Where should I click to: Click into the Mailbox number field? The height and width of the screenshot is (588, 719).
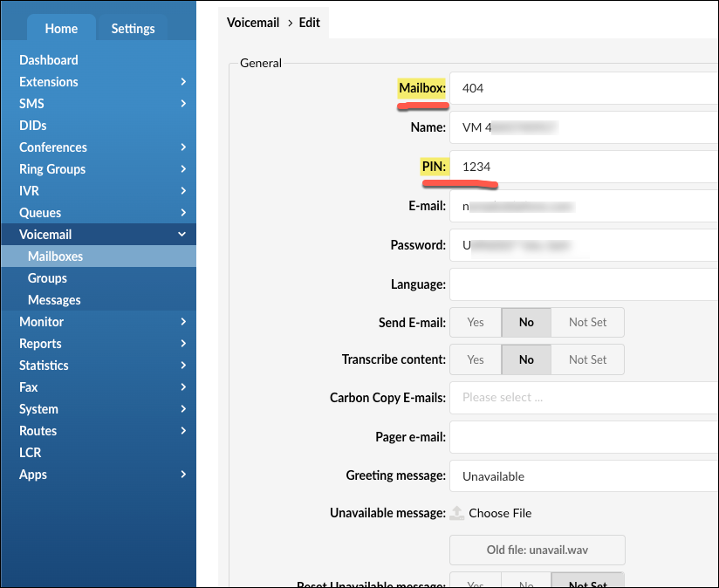(x=583, y=88)
